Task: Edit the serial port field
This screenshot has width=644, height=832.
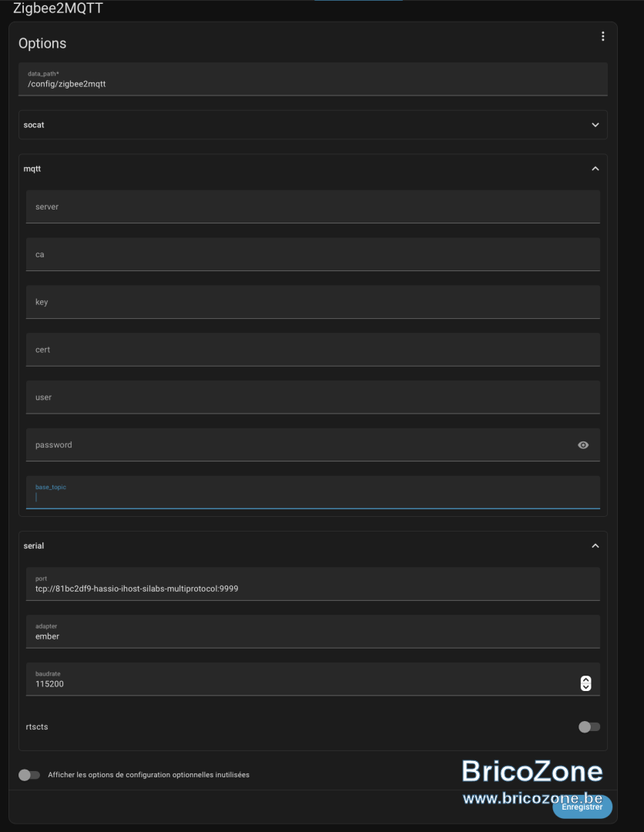Action: [x=313, y=584]
